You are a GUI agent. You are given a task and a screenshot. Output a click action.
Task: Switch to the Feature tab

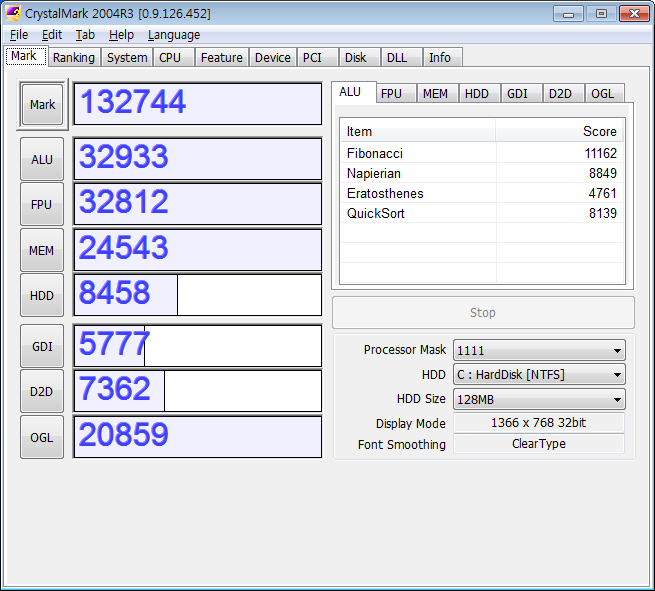tap(222, 57)
